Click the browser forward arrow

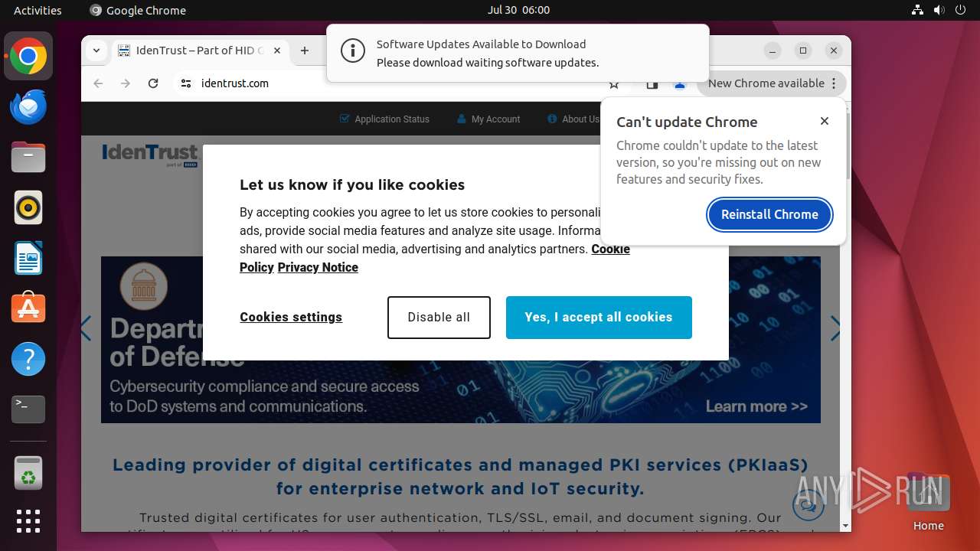tap(126, 83)
